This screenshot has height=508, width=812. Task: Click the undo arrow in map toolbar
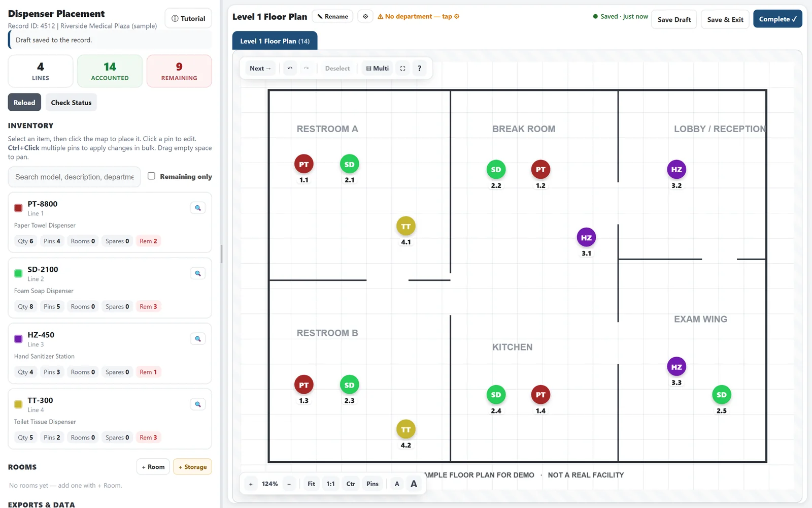(x=290, y=68)
